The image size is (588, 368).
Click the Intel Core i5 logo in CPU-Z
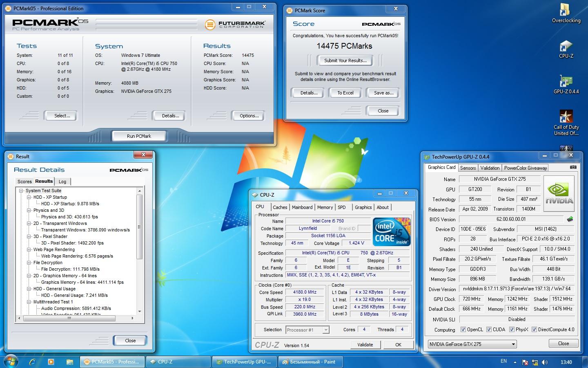(x=391, y=232)
